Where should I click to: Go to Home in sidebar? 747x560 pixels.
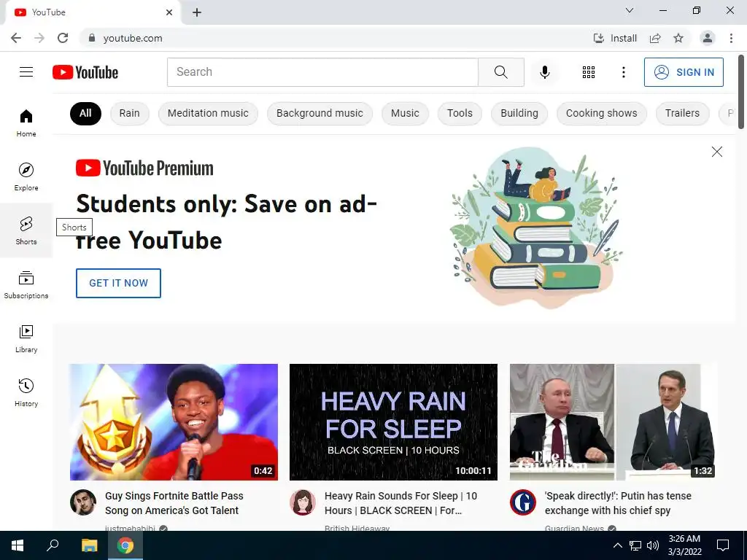pyautogui.click(x=26, y=122)
